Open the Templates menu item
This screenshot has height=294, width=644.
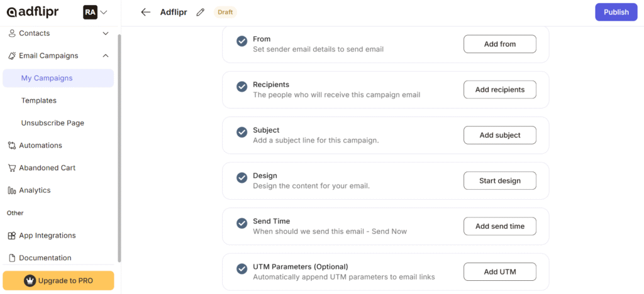click(39, 101)
